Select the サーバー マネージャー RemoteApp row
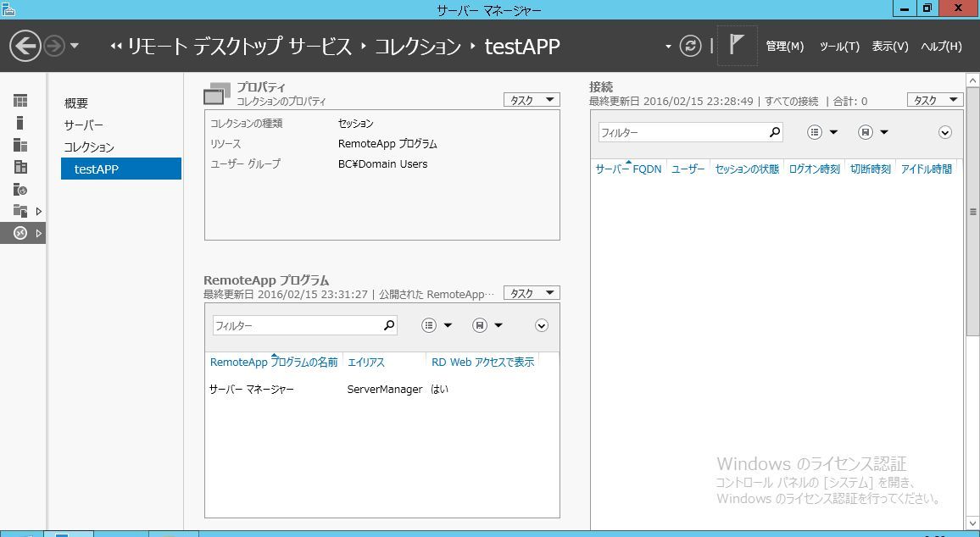 (381, 389)
